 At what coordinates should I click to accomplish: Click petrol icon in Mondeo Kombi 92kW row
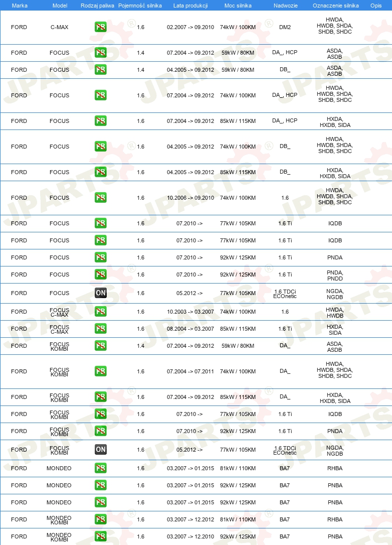(x=100, y=536)
